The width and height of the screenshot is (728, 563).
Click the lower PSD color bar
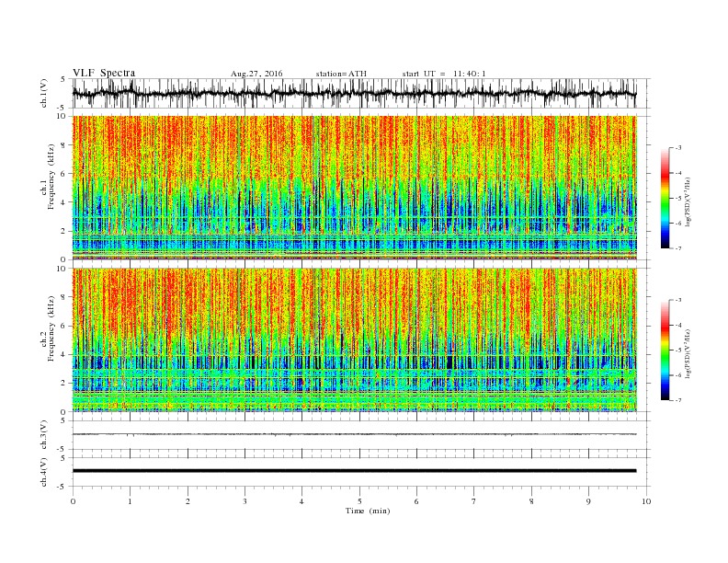pyautogui.click(x=665, y=350)
